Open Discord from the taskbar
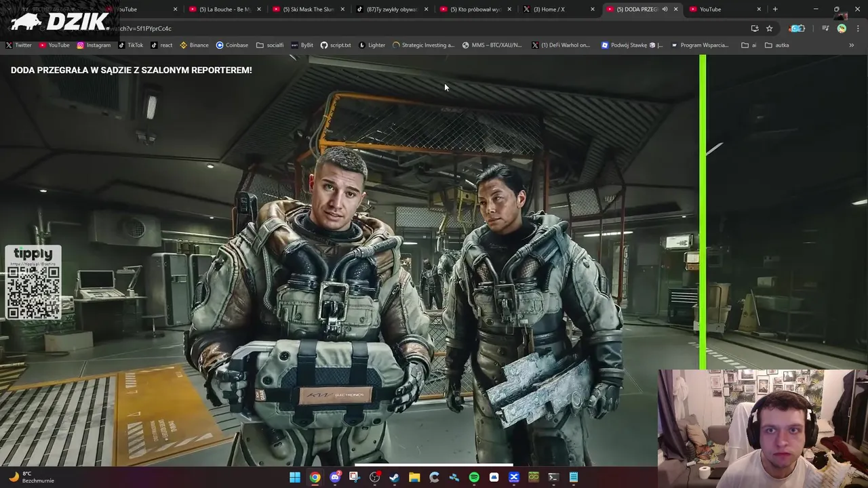 coord(335,477)
